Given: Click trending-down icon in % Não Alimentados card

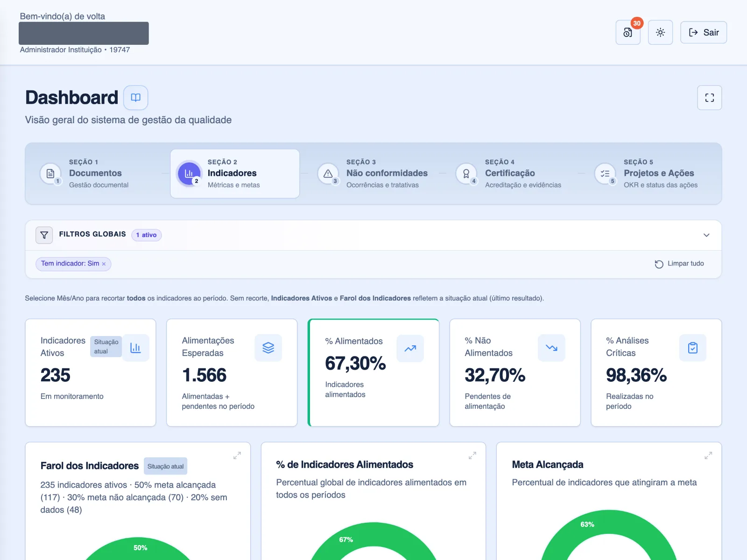Looking at the screenshot, I should point(551,348).
